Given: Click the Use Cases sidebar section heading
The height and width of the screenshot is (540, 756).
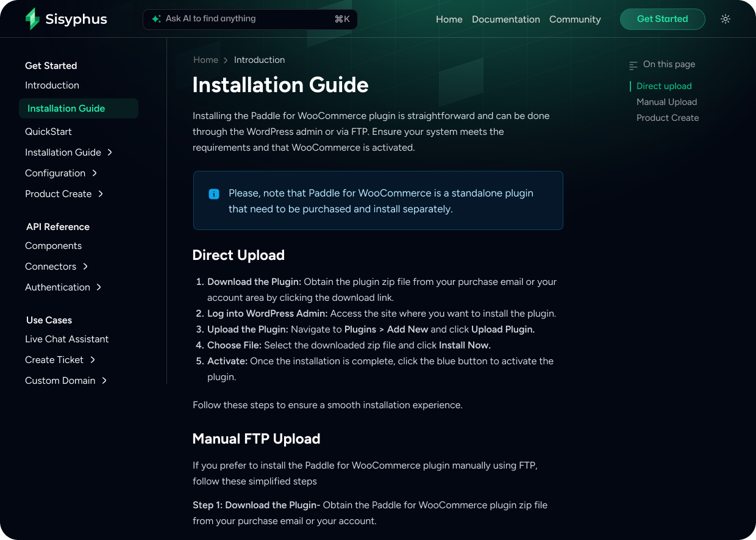Looking at the screenshot, I should (49, 320).
